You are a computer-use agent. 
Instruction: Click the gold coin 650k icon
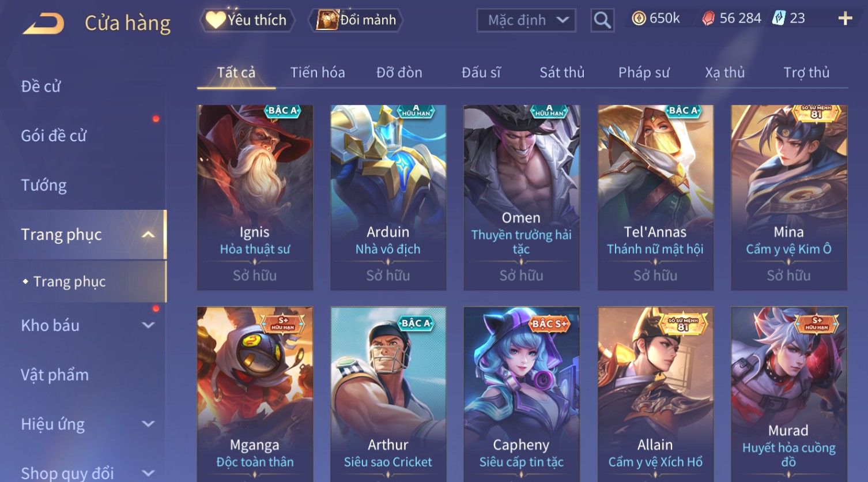click(639, 19)
